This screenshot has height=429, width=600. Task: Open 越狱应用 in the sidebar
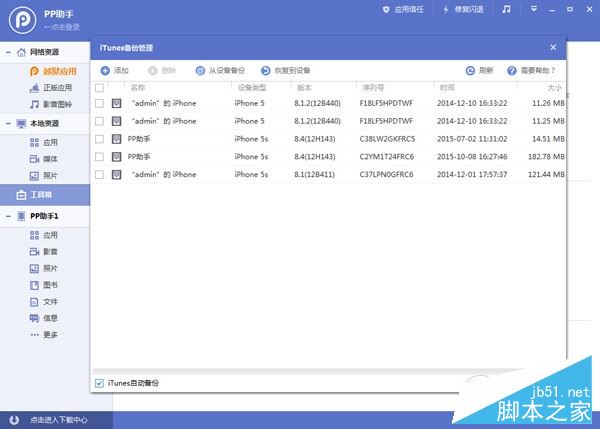(53, 71)
